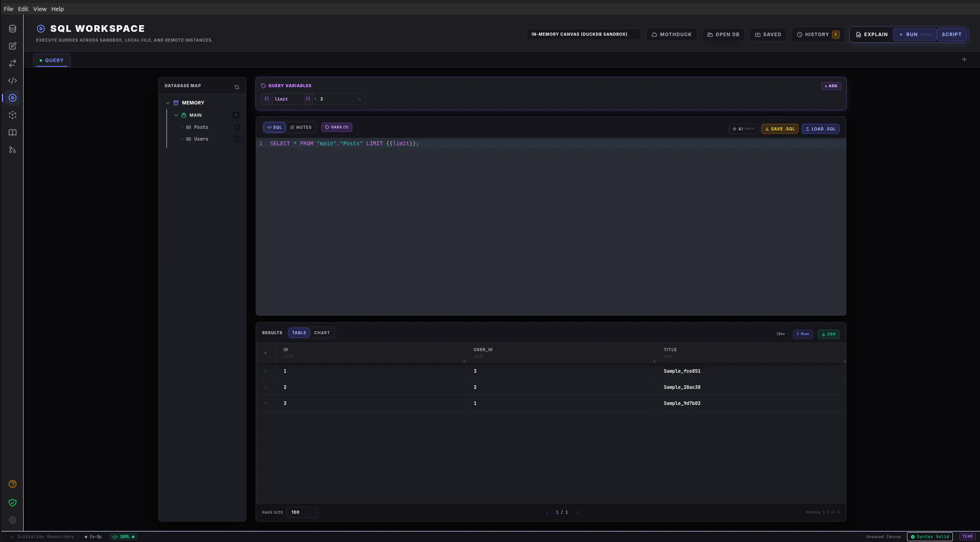This screenshot has height=542, width=980.
Task: Open the Edit menu
Action: 23,9
